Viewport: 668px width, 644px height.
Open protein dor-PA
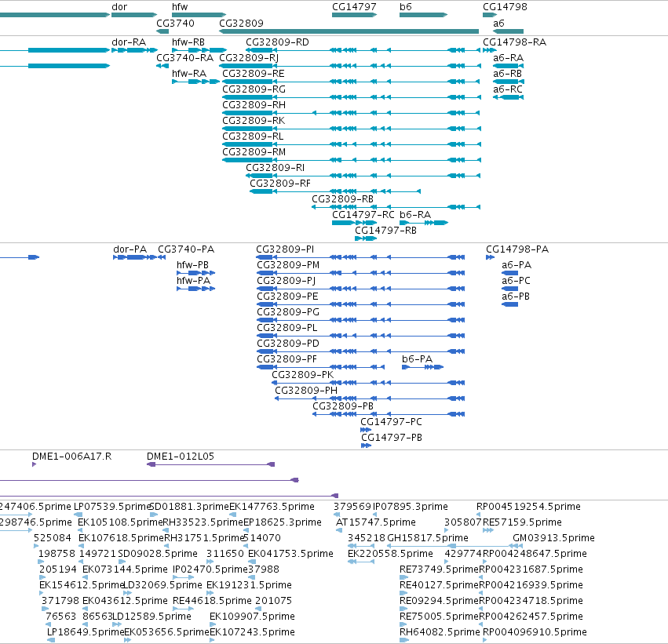[130, 249]
